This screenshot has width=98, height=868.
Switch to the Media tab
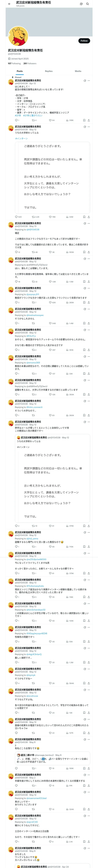(x=78, y=71)
